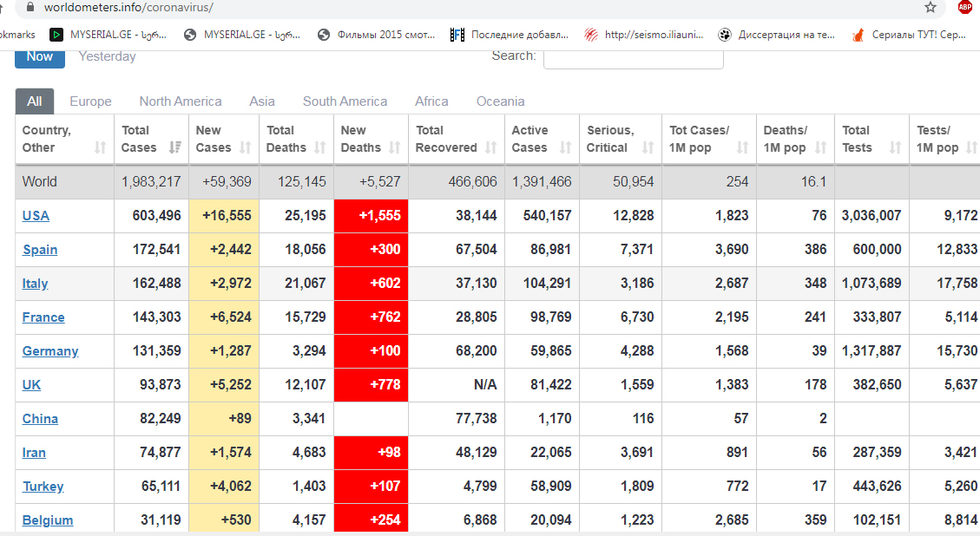Sort by Total Deaths column arrows
The image size is (980, 536).
coord(320,148)
